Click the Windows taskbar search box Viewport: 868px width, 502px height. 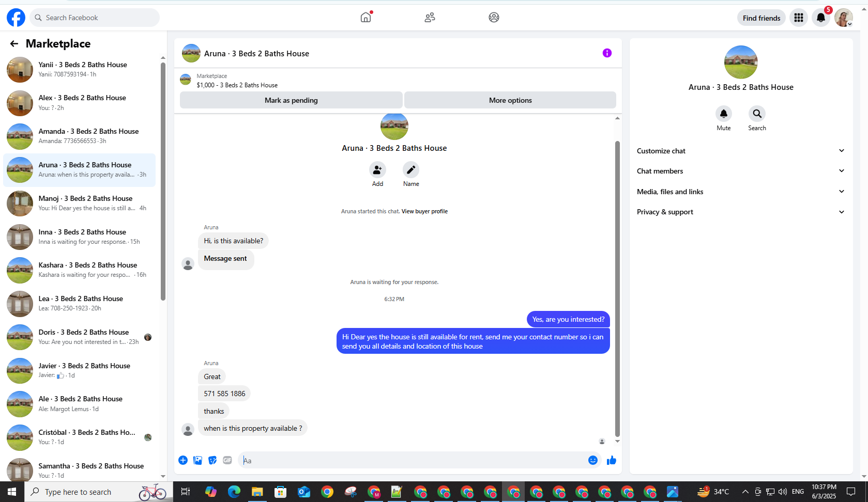[x=98, y=492]
